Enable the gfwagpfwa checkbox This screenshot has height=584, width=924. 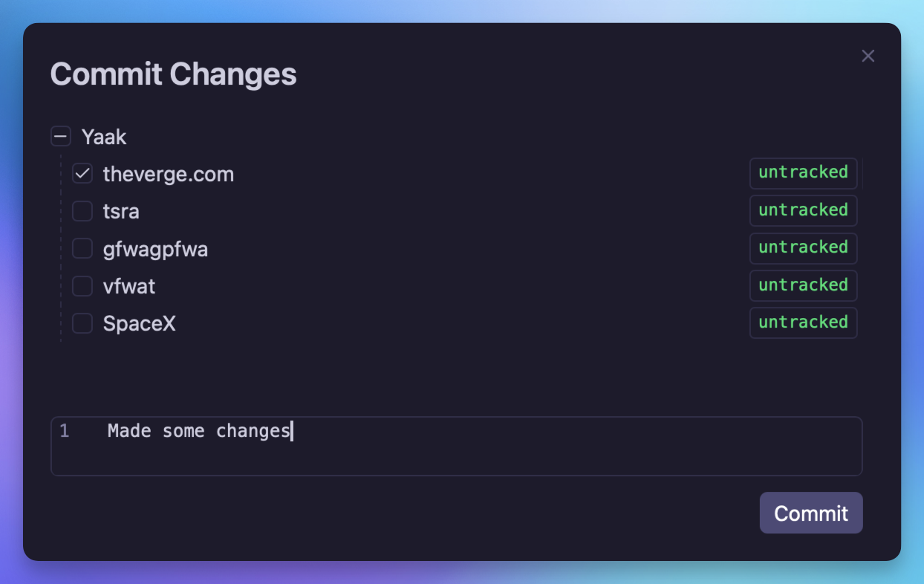coord(82,249)
